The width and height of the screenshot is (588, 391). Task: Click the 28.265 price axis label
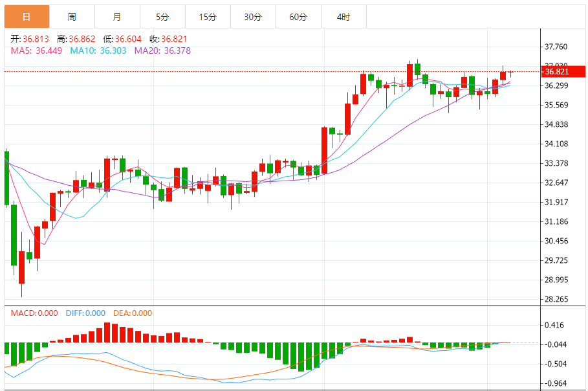(556, 299)
